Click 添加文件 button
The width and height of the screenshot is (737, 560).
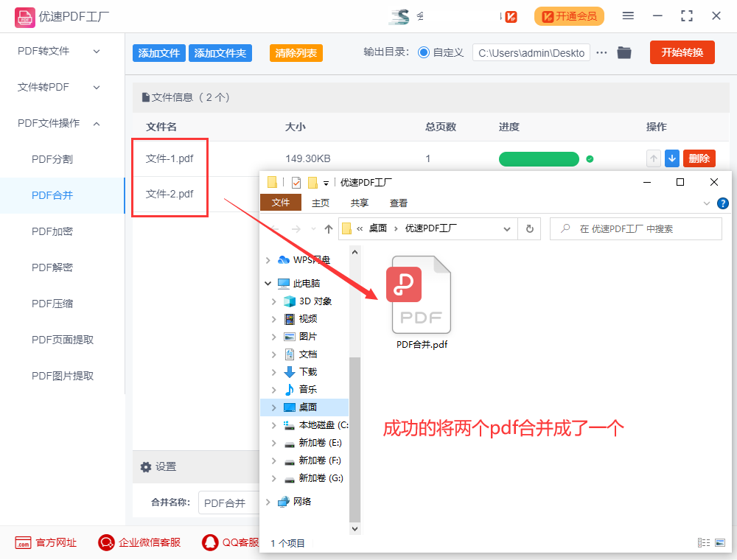pos(159,53)
